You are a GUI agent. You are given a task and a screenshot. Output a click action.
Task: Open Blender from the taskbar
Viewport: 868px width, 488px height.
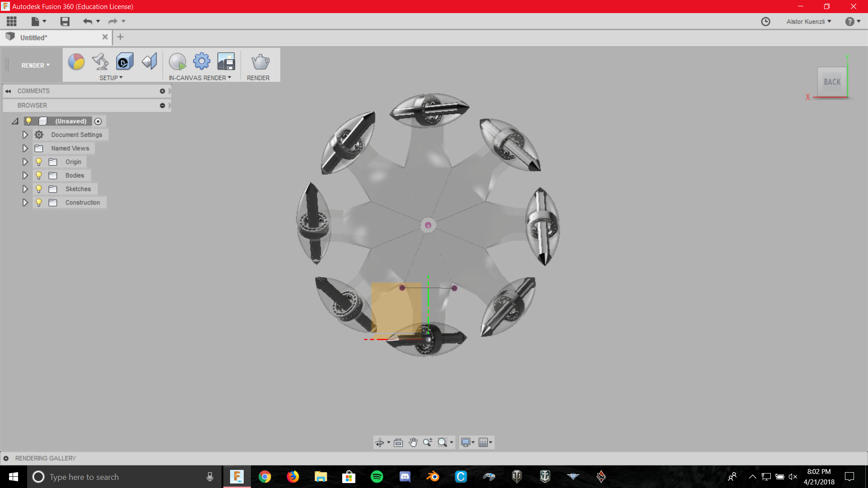[x=433, y=477]
